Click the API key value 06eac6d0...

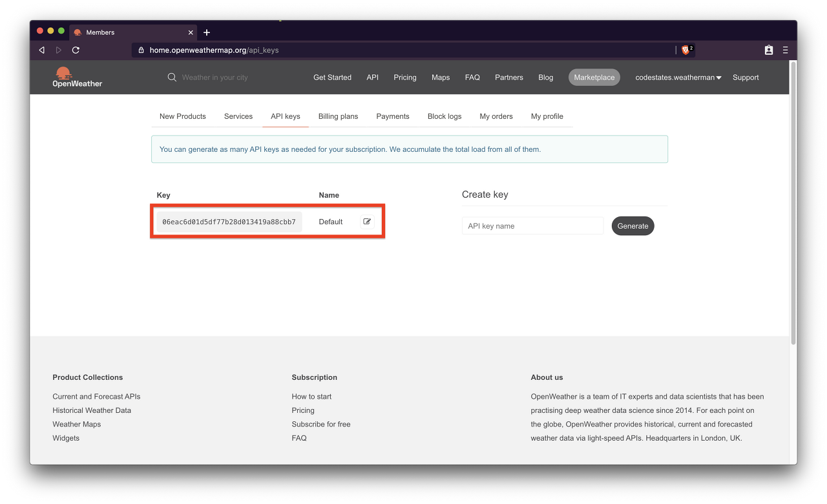tap(229, 222)
